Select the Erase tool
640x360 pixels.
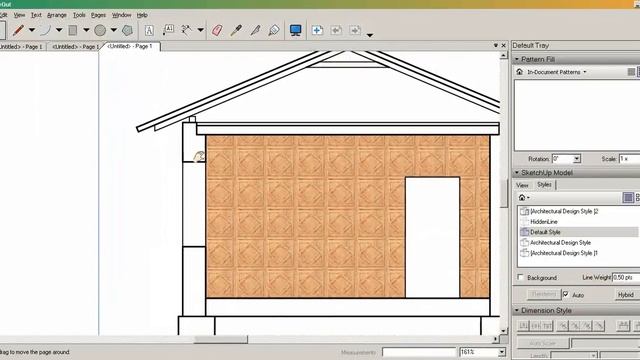click(x=217, y=30)
